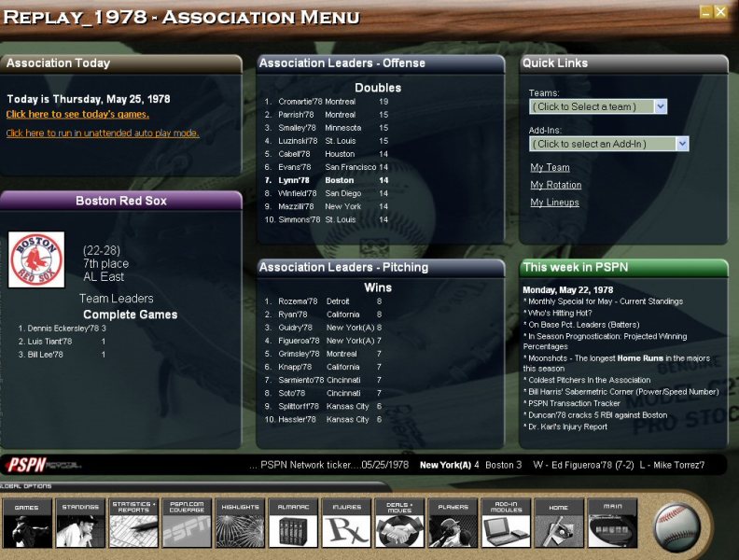Open Statistics + Reports icon

[x=134, y=524]
